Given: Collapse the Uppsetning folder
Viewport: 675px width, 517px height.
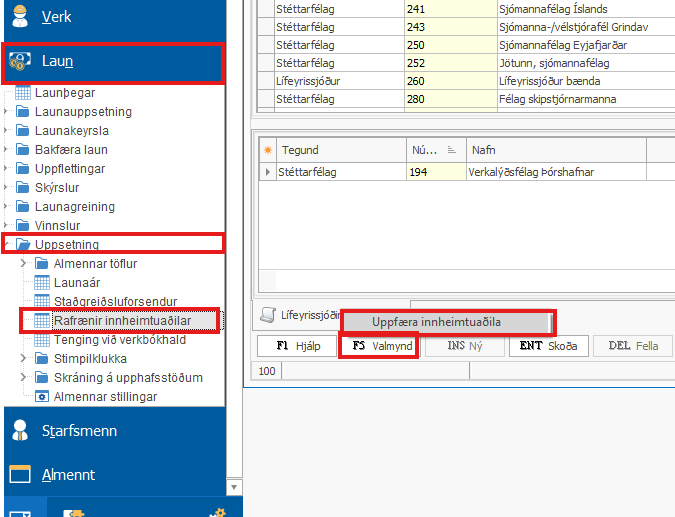Looking at the screenshot, I should [8, 245].
